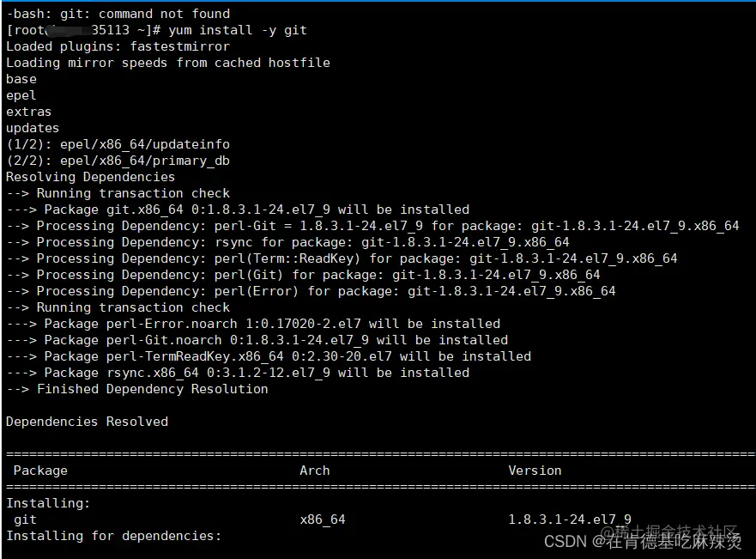The width and height of the screenshot is (756, 559).
Task: Click the 'Package perl-TermReadKey.x86_64' line
Action: pos(269,356)
